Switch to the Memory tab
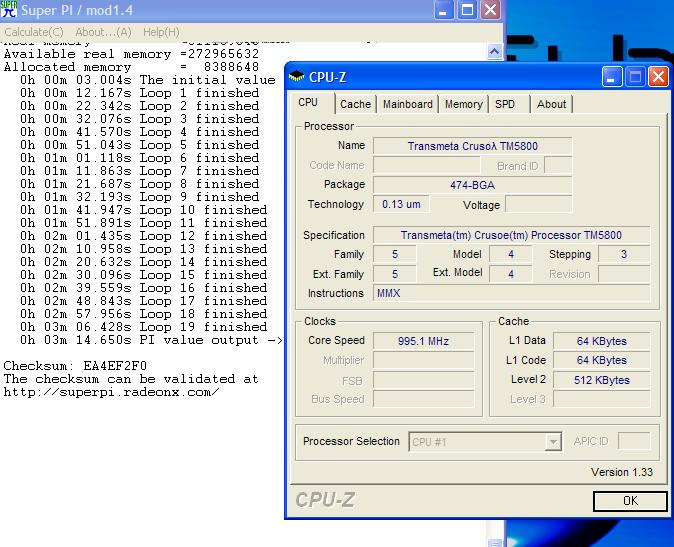Screen dimensions: 674x547 tap(463, 104)
